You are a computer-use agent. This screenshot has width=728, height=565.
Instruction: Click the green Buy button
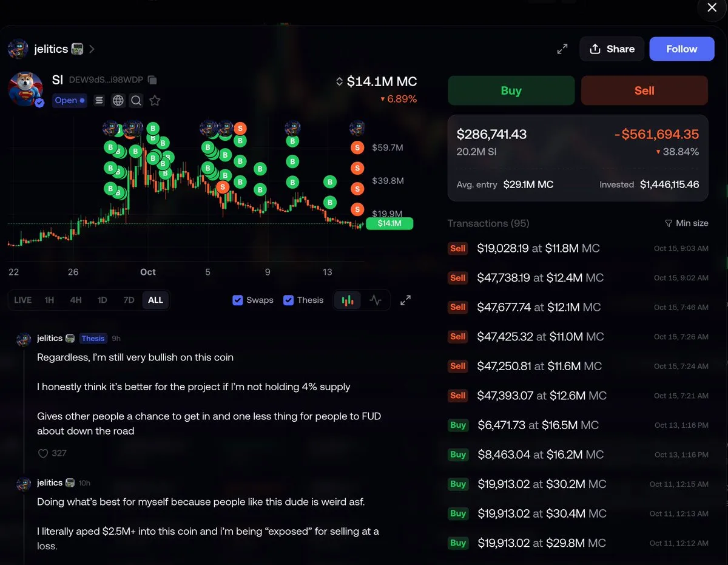pyautogui.click(x=511, y=90)
